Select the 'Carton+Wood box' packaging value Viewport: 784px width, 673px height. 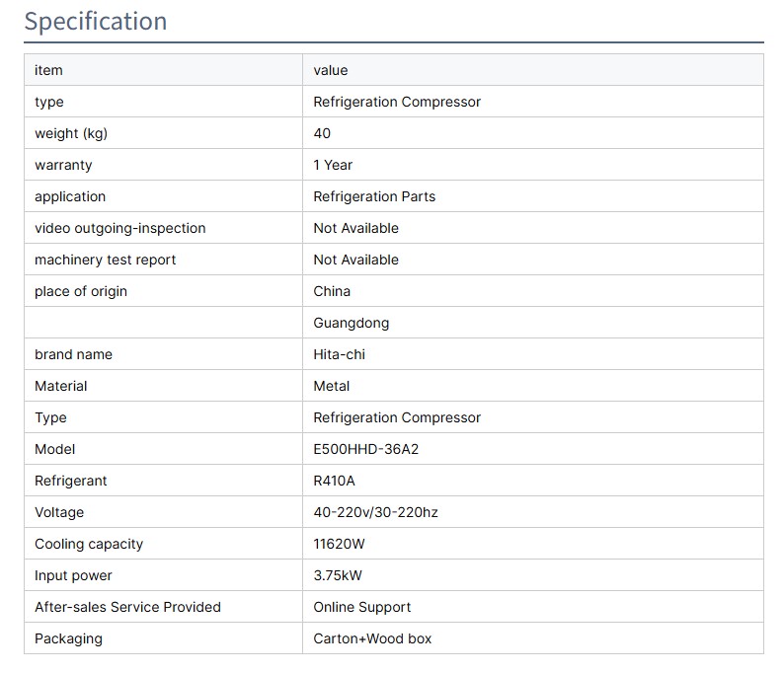(x=372, y=638)
